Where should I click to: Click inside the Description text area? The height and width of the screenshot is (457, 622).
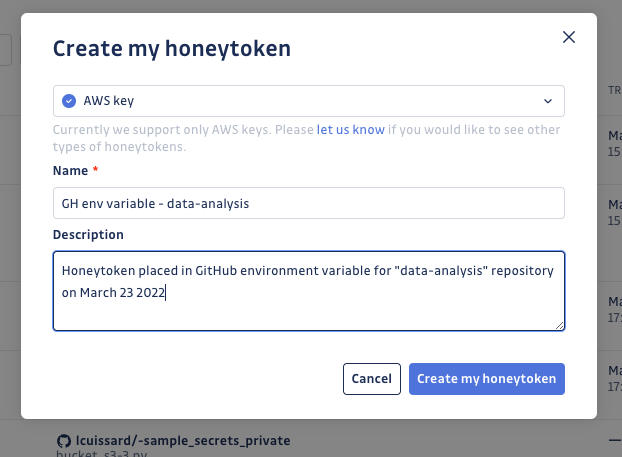308,290
